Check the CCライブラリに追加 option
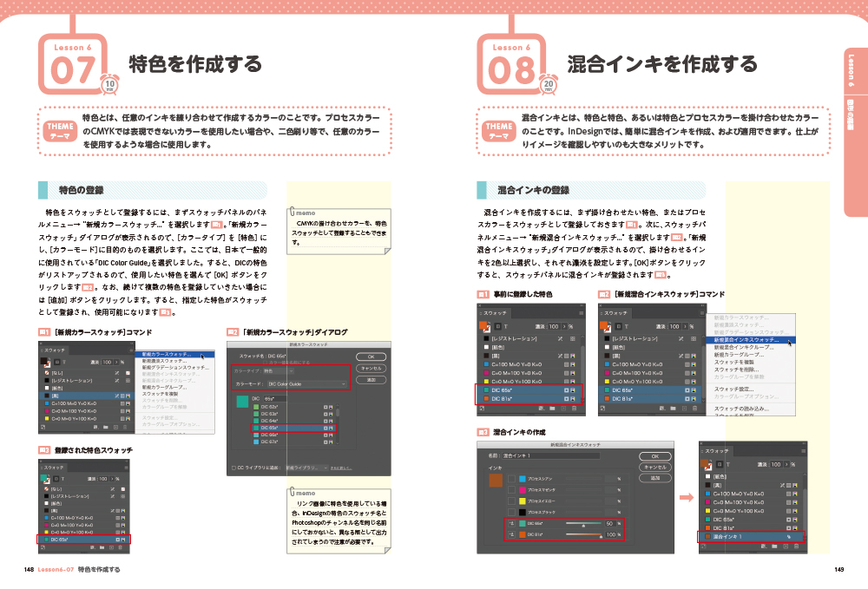 (232, 468)
